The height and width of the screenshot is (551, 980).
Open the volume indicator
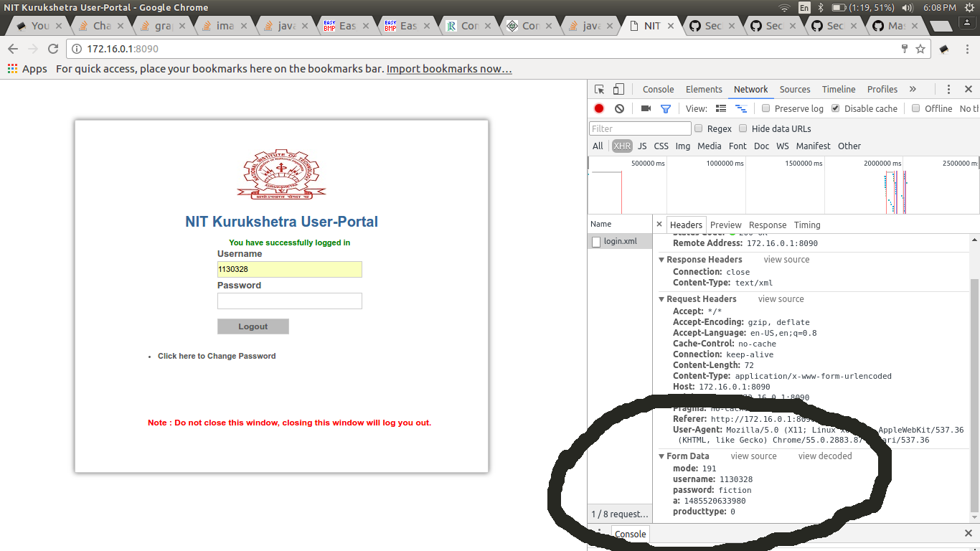(908, 7)
